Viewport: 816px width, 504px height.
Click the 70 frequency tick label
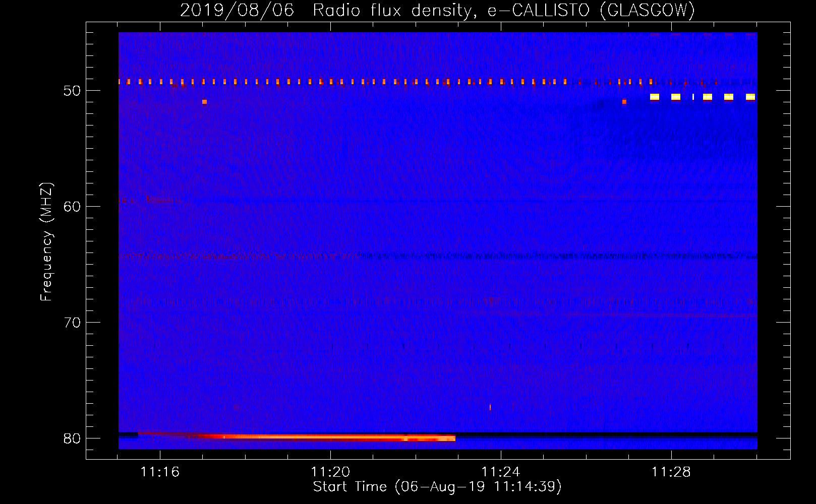click(x=72, y=323)
